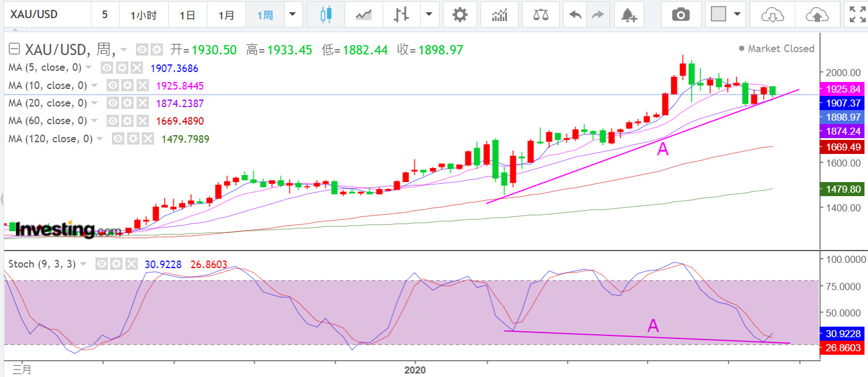The image size is (868, 377).
Task: Select the 1周 timeframe
Action: [265, 15]
